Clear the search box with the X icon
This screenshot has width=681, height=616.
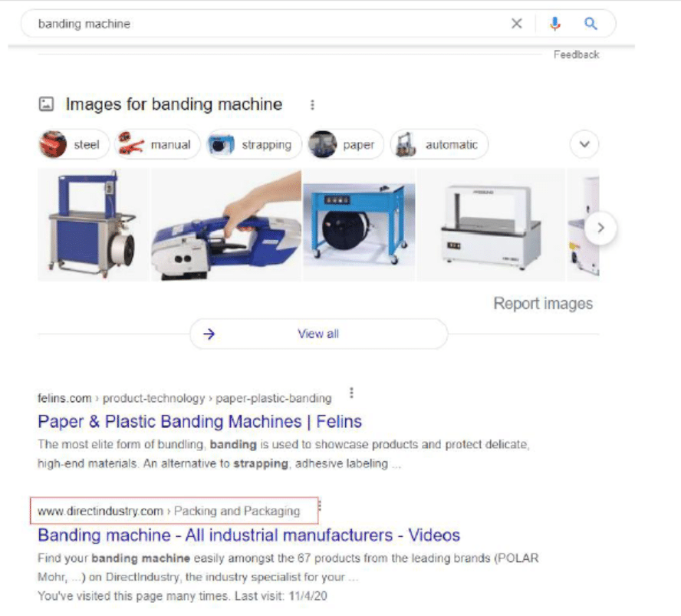click(x=516, y=24)
